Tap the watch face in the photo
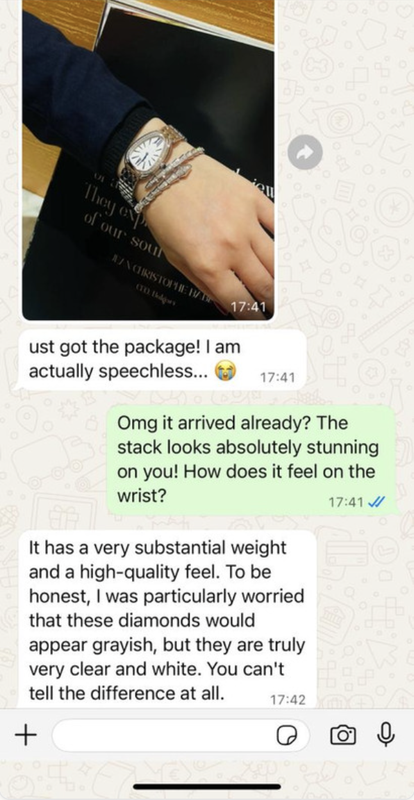Image resolution: width=414 pixels, height=800 pixels. [146, 156]
